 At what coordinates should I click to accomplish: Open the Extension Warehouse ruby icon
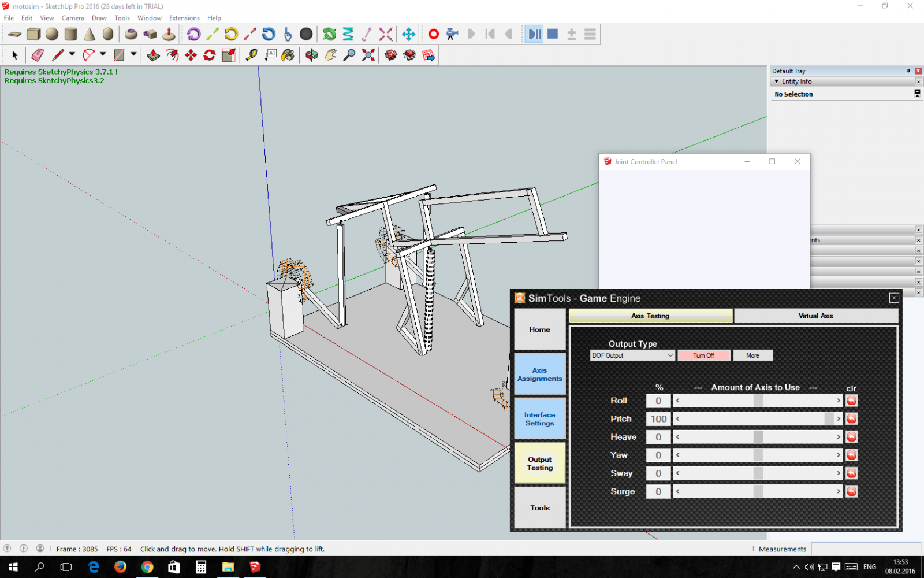pyautogui.click(x=409, y=55)
